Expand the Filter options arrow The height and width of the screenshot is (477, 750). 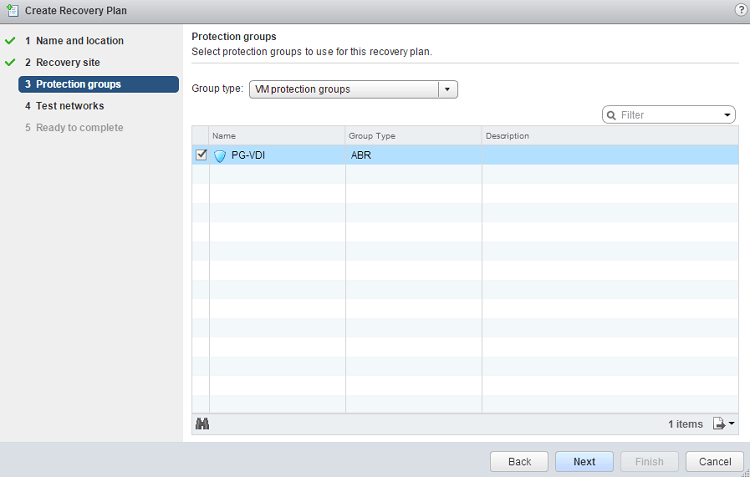tap(728, 115)
